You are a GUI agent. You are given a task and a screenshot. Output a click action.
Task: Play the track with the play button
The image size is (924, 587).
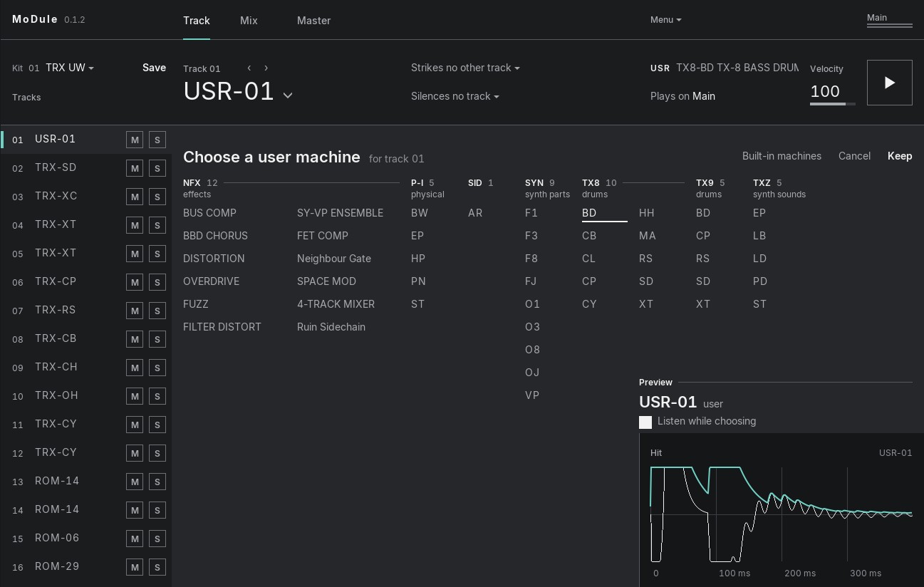point(889,83)
